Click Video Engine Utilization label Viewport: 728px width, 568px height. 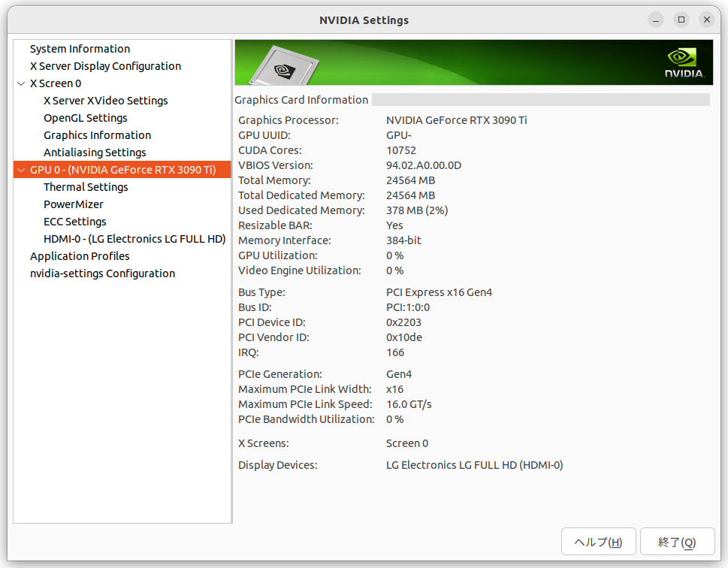(300, 270)
